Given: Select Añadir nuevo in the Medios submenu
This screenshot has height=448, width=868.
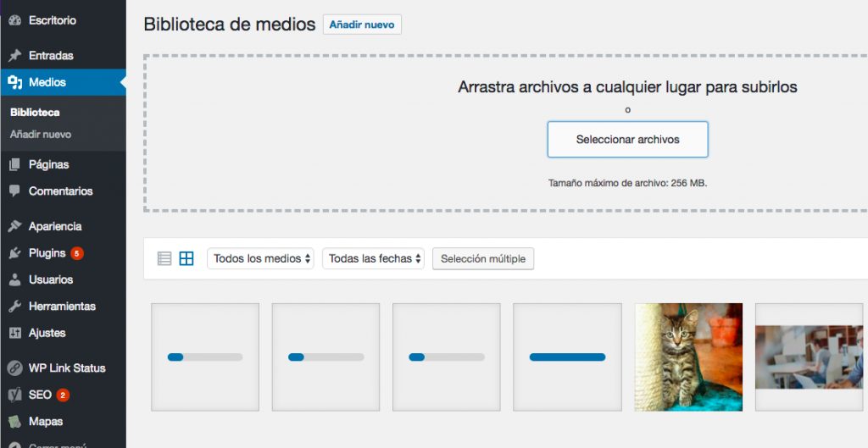Looking at the screenshot, I should (x=41, y=135).
